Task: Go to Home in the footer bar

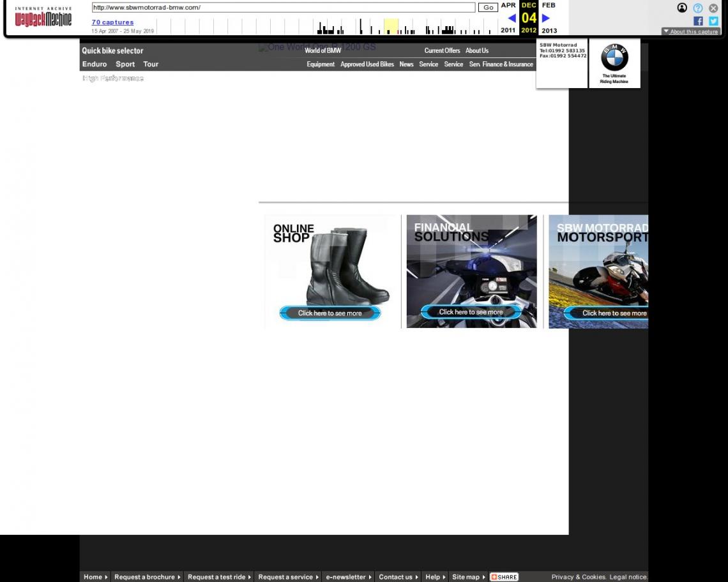Action: (95, 577)
